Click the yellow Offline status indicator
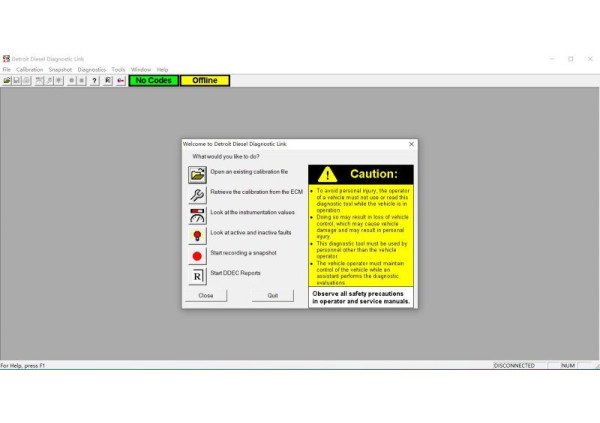600x423 pixels. coord(204,80)
